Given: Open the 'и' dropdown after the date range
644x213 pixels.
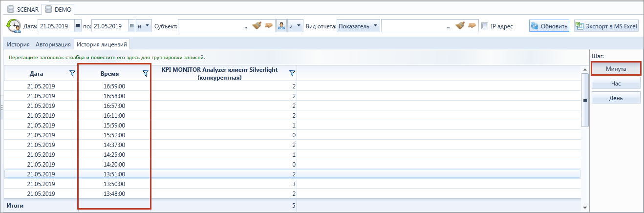Looking at the screenshot, I should pyautogui.click(x=145, y=26).
